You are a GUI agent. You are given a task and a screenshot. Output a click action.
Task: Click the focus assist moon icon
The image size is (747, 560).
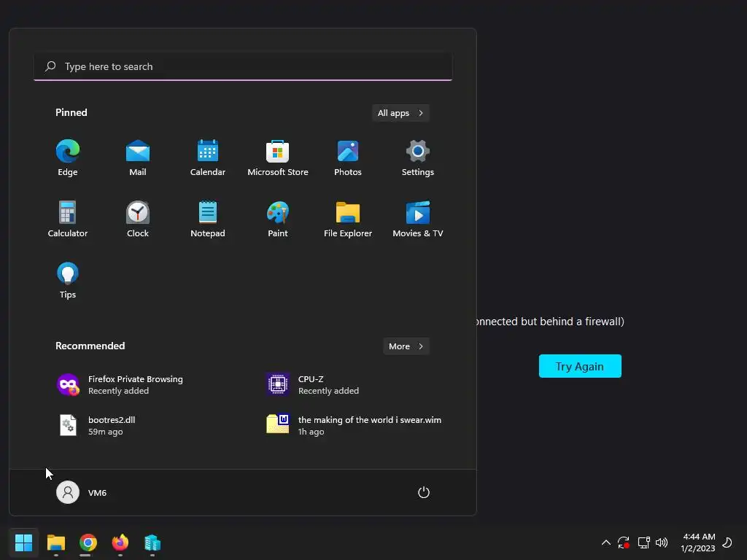(x=727, y=542)
